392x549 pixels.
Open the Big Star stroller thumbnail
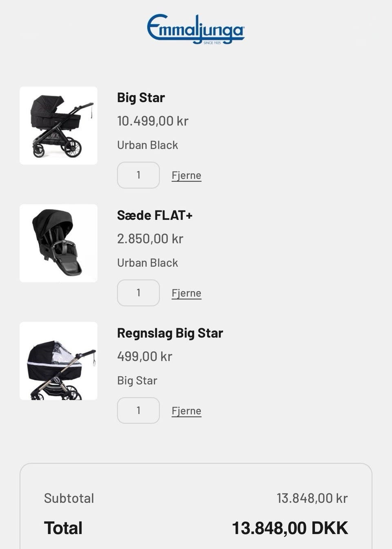click(58, 125)
